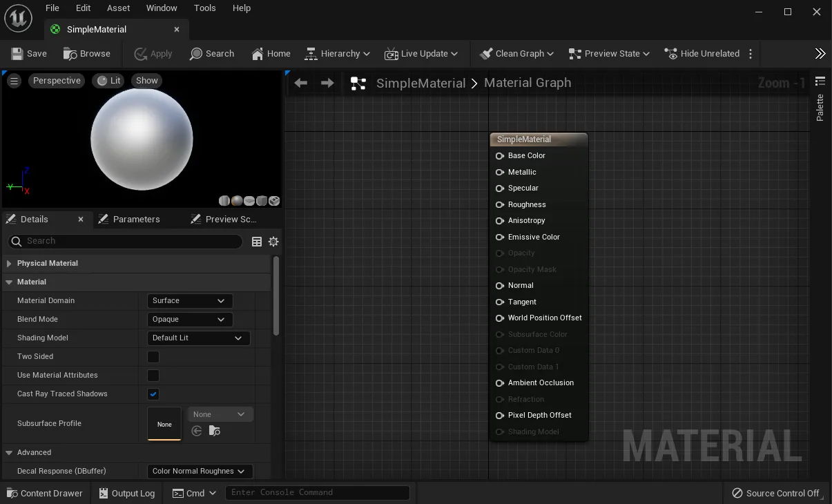Open the File menu
This screenshot has width=832, height=504.
pos(52,8)
